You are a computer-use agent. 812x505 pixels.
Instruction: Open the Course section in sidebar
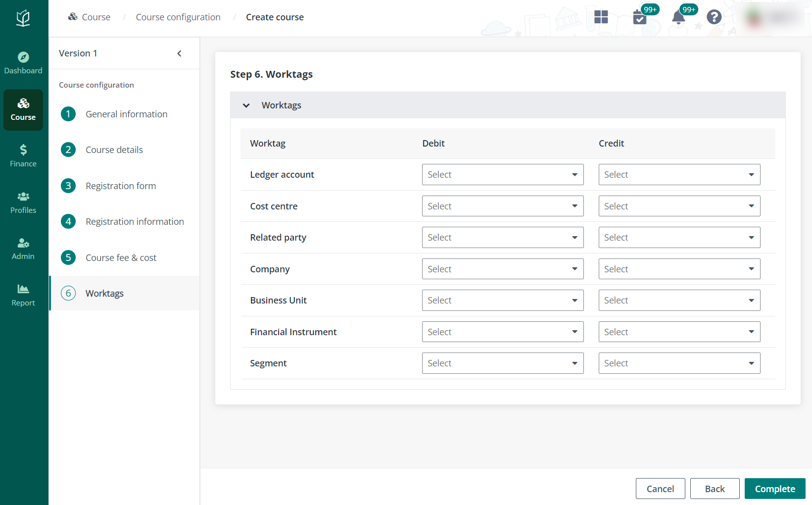pyautogui.click(x=23, y=110)
